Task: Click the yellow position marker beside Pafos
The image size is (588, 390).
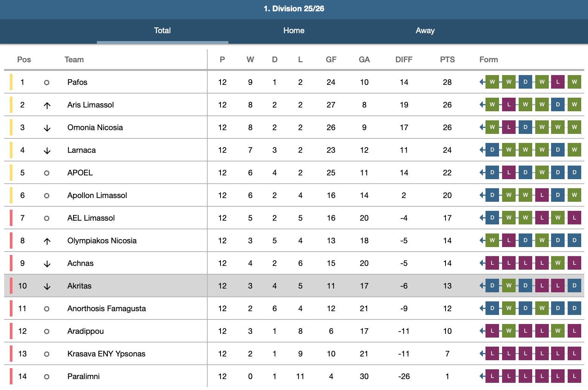Action: tap(11, 82)
